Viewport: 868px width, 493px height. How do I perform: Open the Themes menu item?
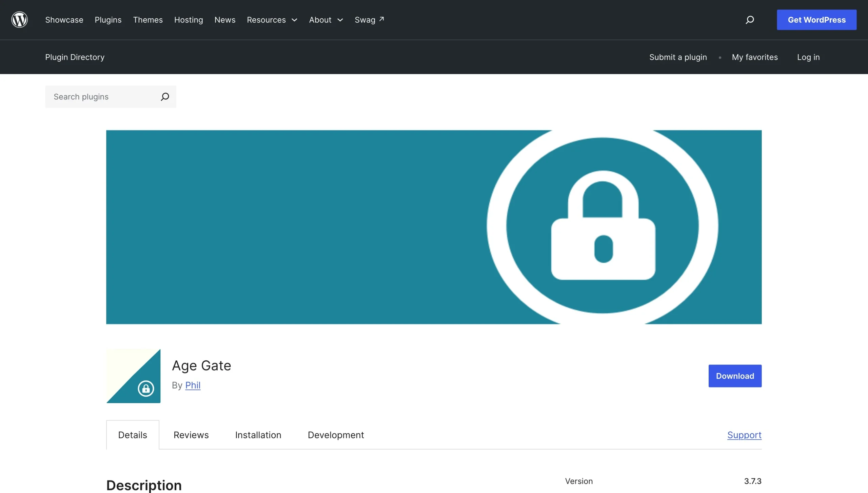[148, 20]
